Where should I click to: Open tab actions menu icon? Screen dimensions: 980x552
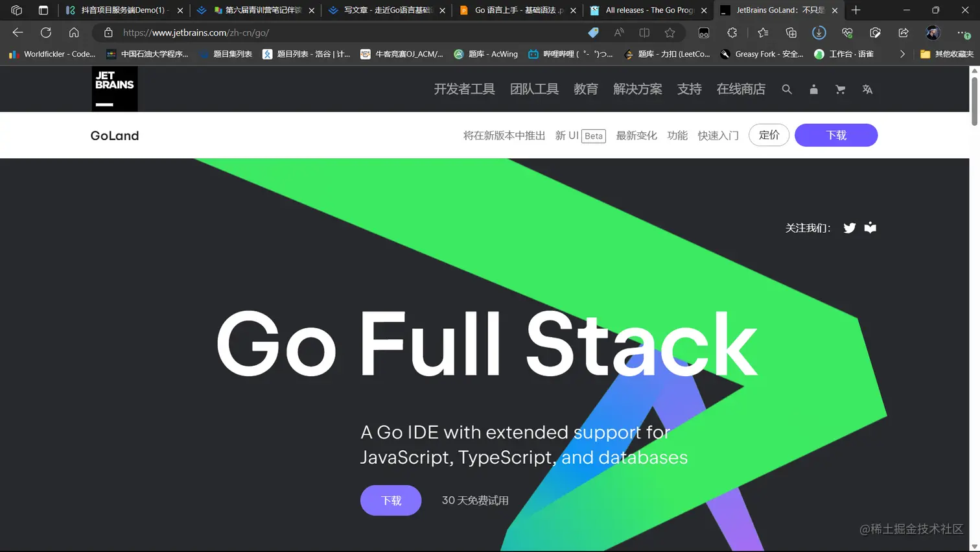(x=43, y=10)
